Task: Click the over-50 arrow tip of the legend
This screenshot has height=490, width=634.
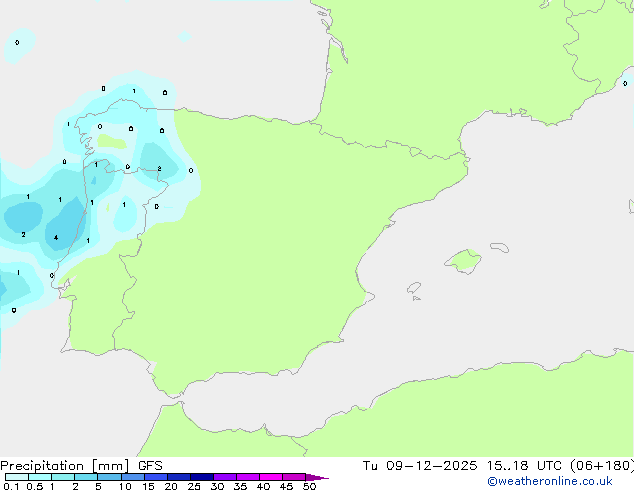Action: pyautogui.click(x=317, y=477)
